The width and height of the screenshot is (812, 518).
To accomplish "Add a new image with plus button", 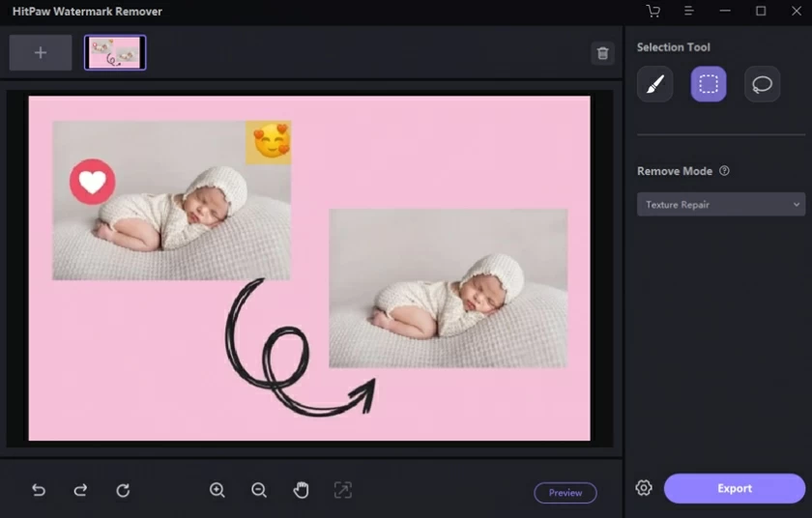I will [x=41, y=53].
